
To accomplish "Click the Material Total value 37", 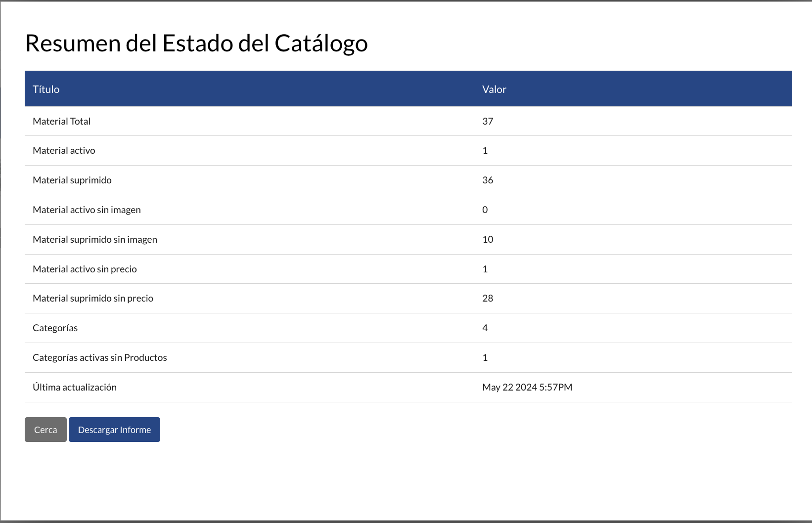I will coord(488,121).
